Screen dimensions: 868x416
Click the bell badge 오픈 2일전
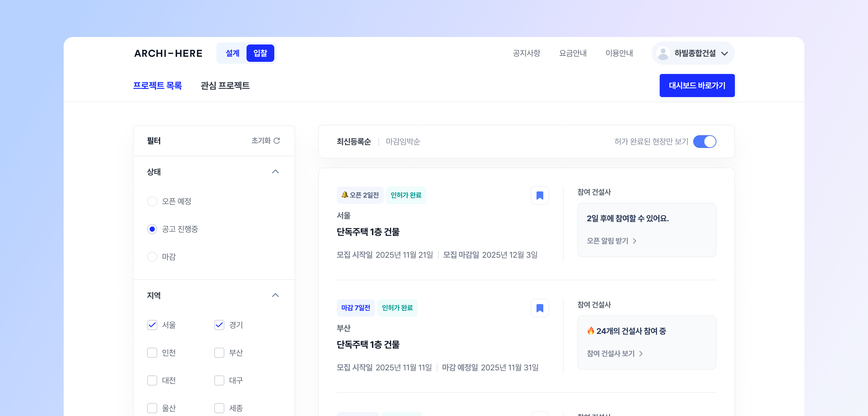pyautogui.click(x=360, y=195)
